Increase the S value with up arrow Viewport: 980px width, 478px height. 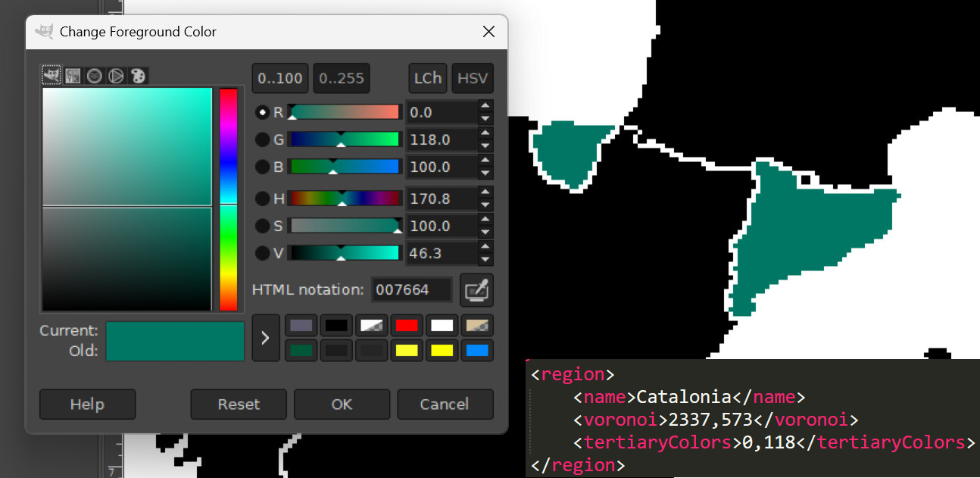[485, 220]
